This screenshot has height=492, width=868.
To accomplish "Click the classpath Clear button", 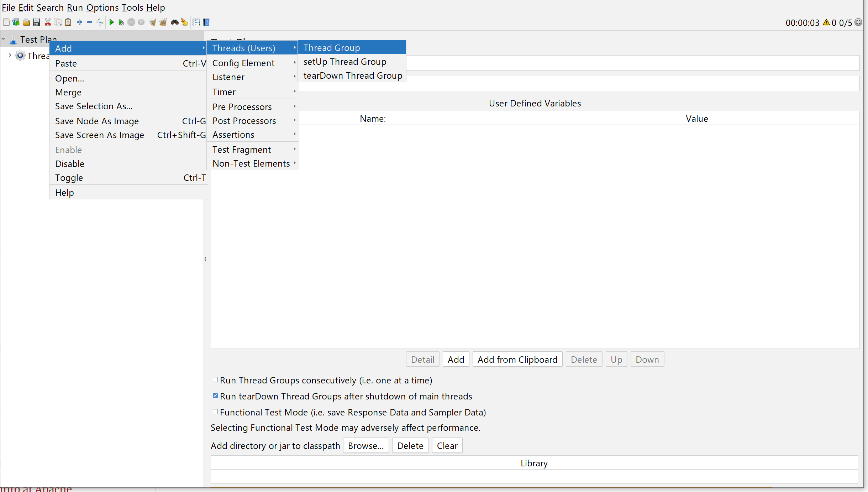I will (x=447, y=446).
